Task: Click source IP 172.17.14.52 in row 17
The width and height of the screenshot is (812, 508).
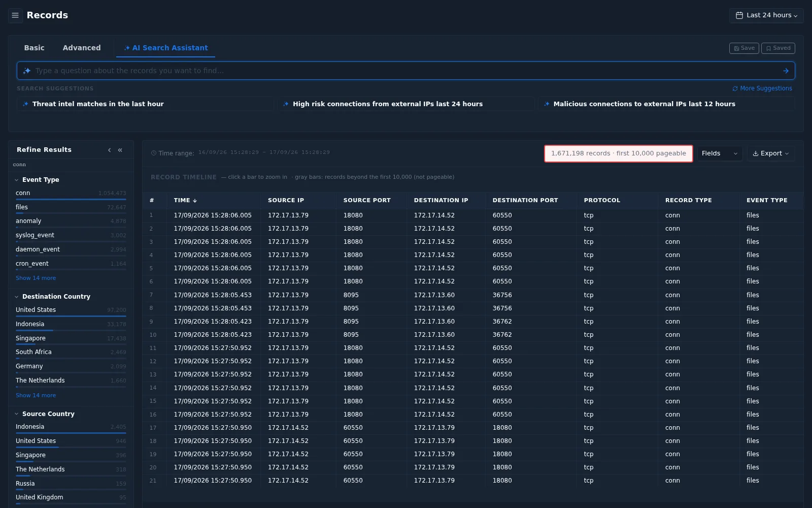Action: tap(288, 428)
